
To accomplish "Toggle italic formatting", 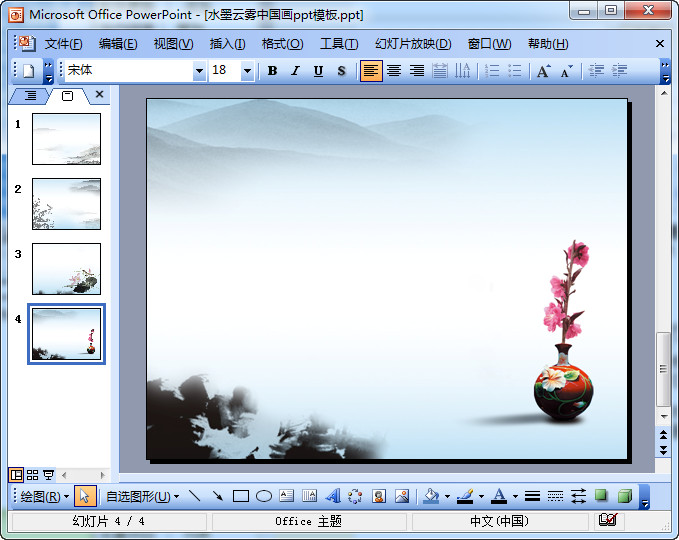I will click(295, 71).
